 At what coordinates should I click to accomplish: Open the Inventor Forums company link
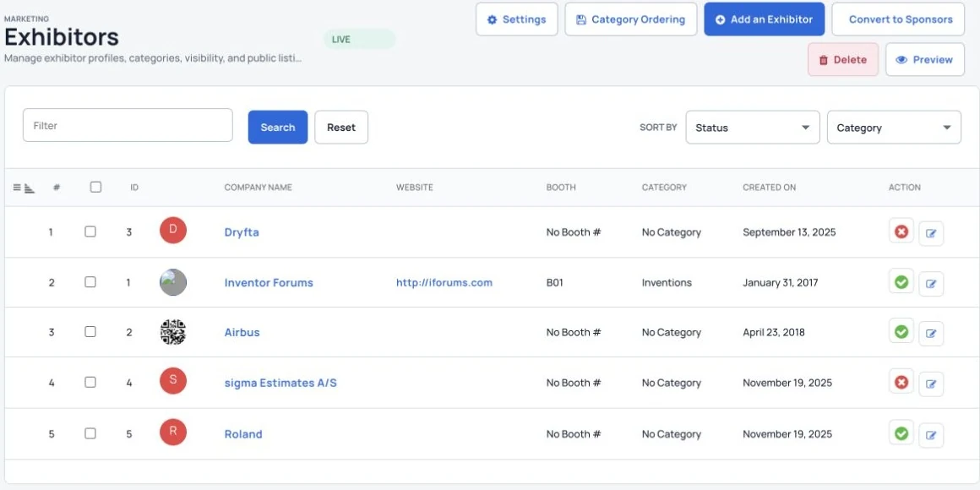[x=269, y=282]
